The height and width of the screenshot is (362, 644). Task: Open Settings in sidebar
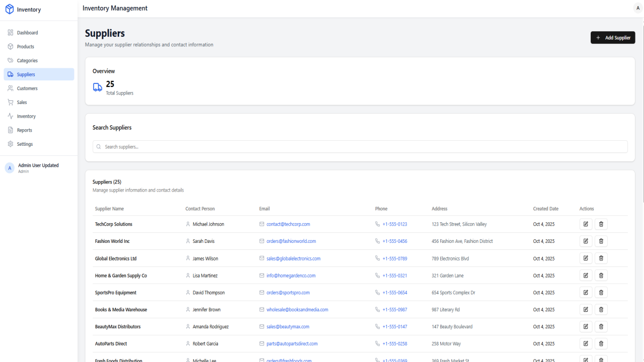[39, 144]
